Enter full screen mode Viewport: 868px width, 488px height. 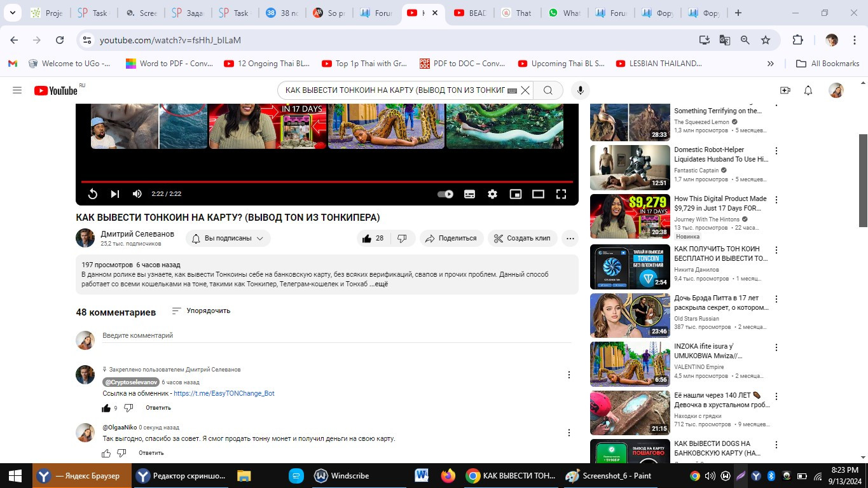click(561, 194)
